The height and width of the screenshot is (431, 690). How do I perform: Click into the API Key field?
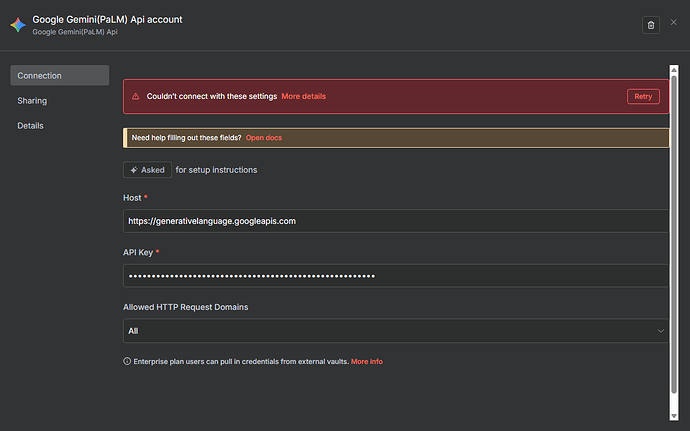(x=395, y=276)
